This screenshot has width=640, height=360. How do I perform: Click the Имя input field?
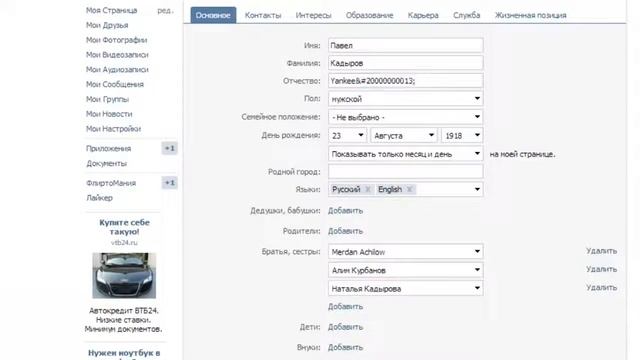(x=406, y=45)
